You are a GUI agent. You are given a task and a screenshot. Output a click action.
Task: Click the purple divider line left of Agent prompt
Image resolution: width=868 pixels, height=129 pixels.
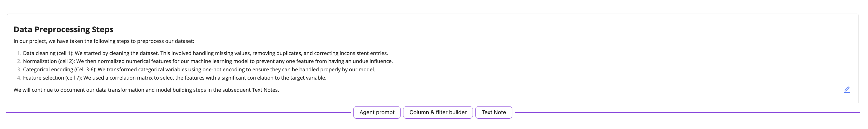pyautogui.click(x=178, y=112)
